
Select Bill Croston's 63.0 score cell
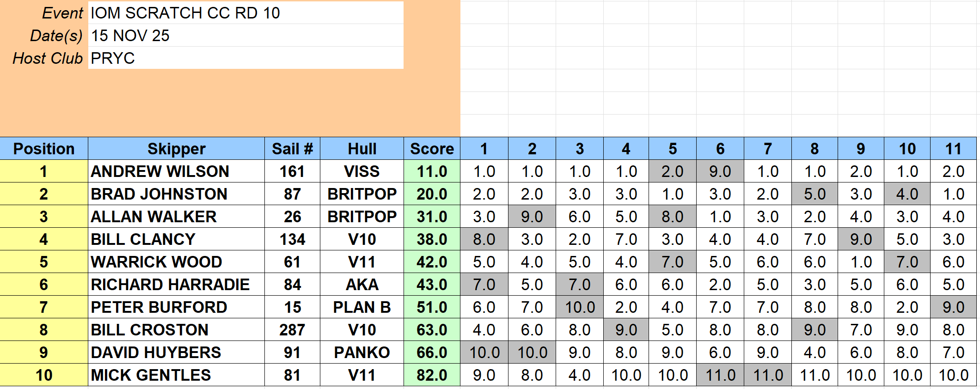432,330
